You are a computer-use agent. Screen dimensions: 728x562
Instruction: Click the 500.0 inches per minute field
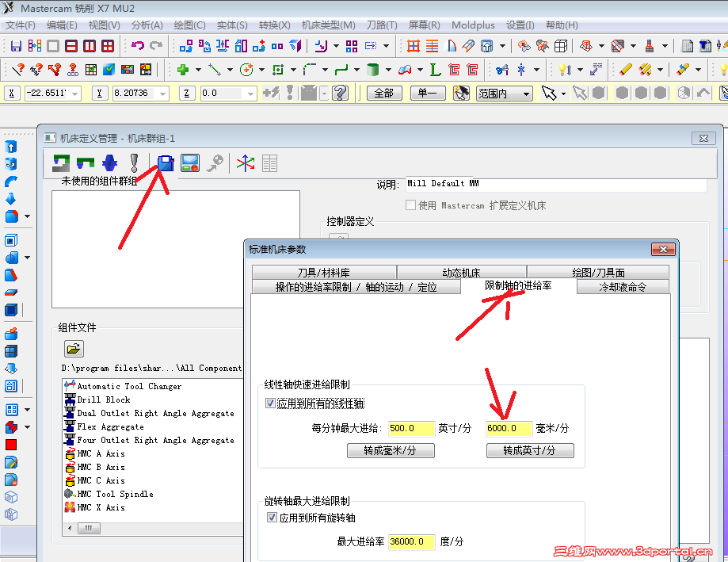pos(411,428)
